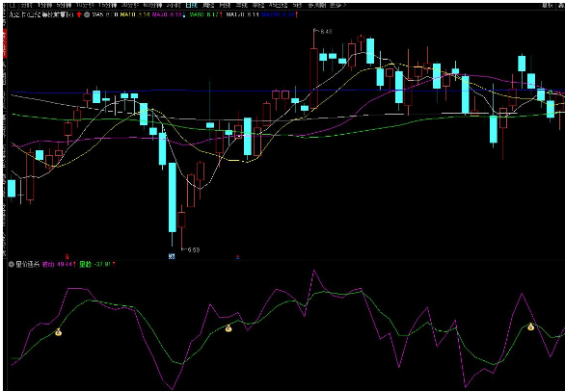Open the last dropdown button at the top-right corner
This screenshot has width=565, height=392.
(561, 6)
